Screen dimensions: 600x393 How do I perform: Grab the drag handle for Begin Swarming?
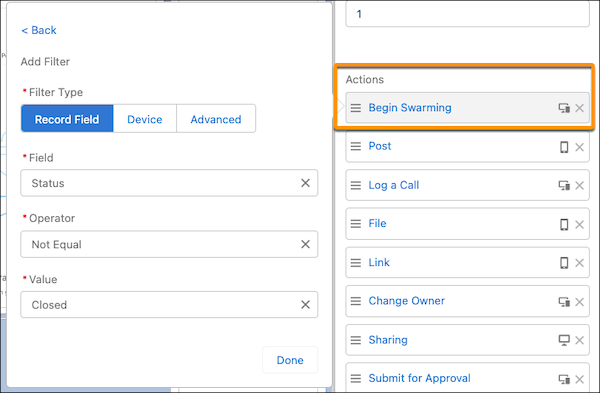tap(356, 108)
